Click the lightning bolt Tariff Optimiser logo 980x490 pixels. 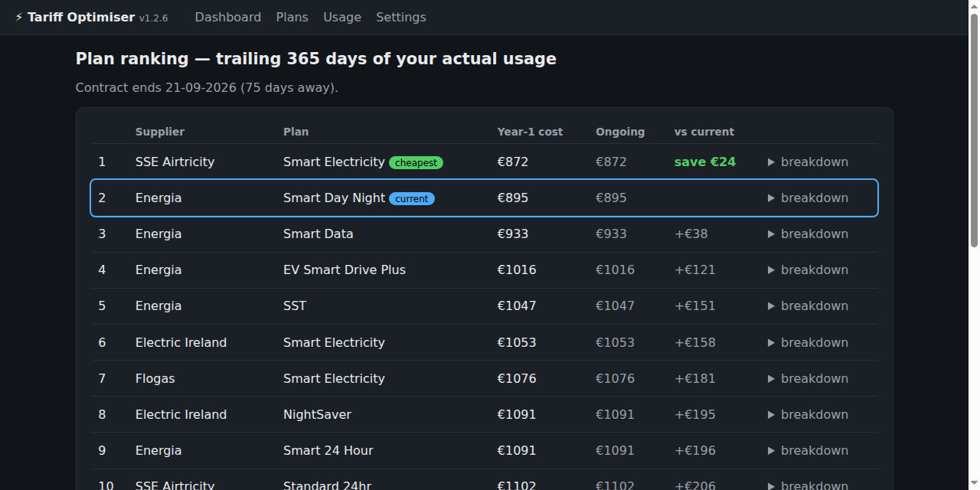tap(74, 17)
